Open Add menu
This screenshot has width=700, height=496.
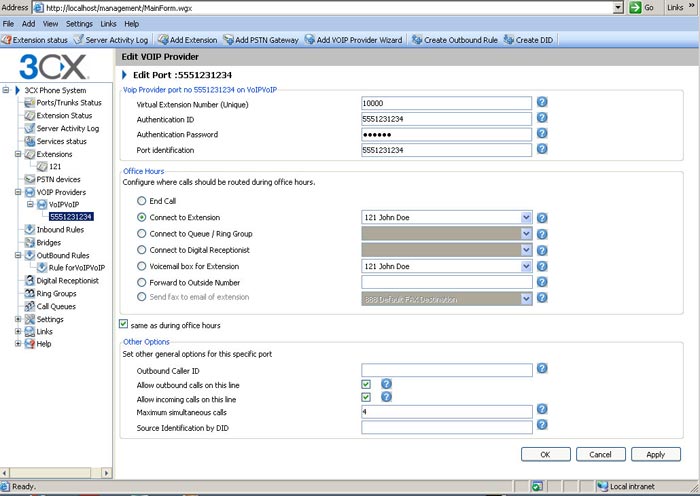[x=28, y=24]
